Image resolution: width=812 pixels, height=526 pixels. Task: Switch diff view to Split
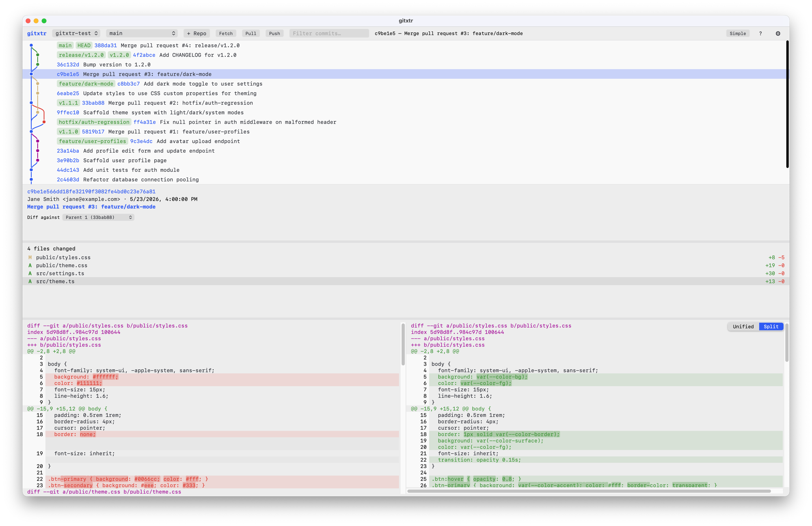(x=771, y=327)
